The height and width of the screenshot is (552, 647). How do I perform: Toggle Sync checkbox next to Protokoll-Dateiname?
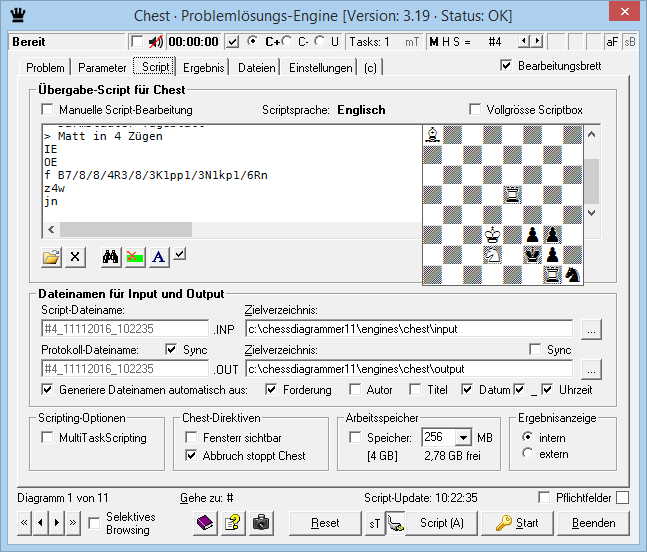[x=171, y=349]
